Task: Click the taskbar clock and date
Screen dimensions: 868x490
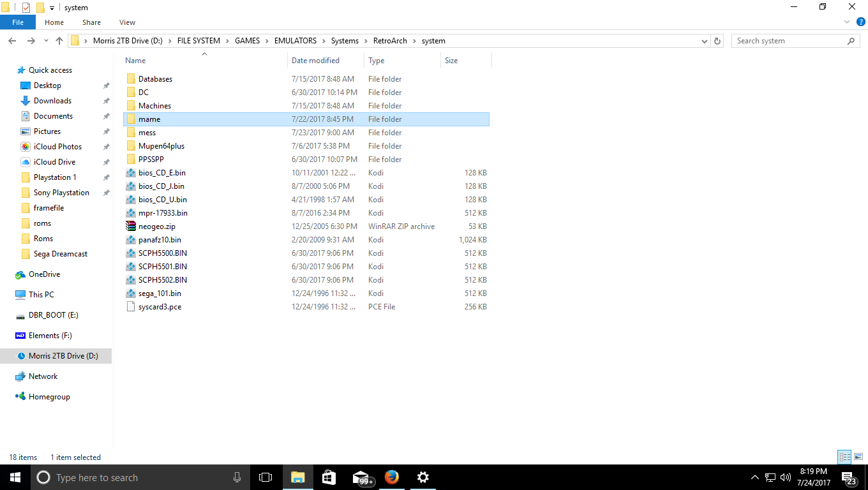Action: point(813,477)
